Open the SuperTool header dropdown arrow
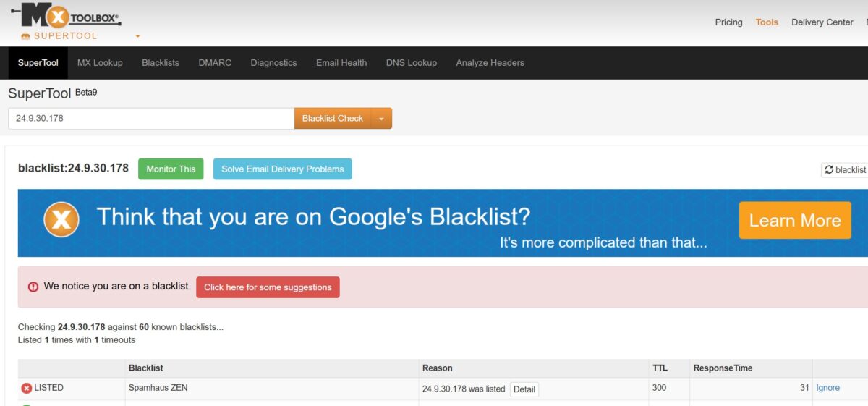The image size is (868, 406). (x=137, y=36)
